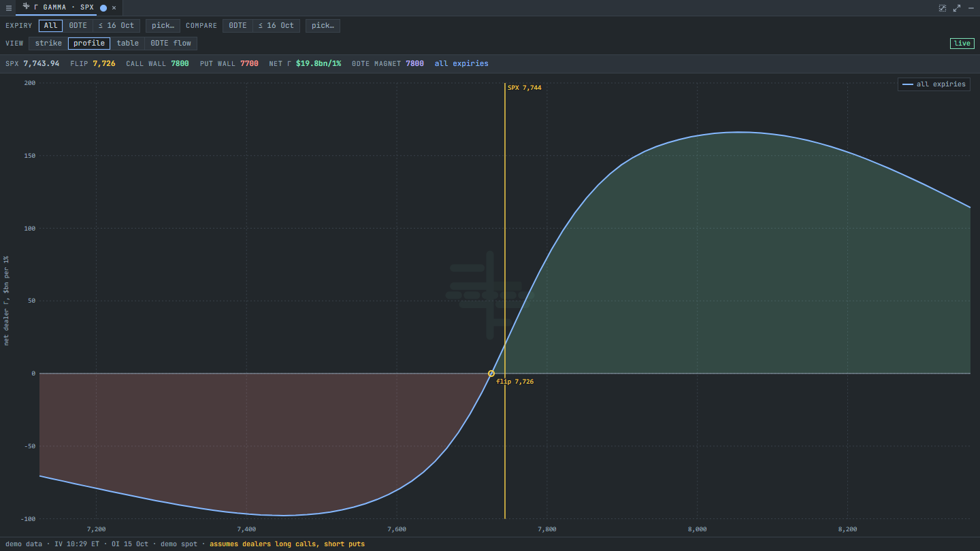The image size is (980, 551).
Task: Switch VIEW to profile
Action: tap(89, 44)
